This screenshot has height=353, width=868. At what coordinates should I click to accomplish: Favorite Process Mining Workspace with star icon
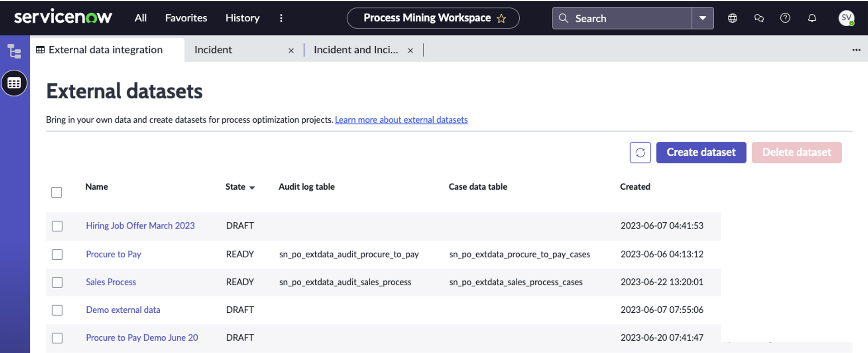pyautogui.click(x=501, y=19)
